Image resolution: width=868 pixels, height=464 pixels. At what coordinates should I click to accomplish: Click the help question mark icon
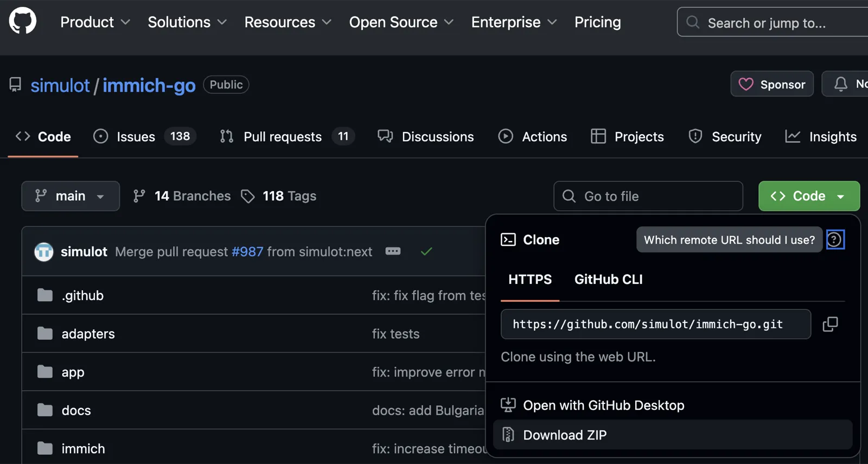click(x=835, y=240)
